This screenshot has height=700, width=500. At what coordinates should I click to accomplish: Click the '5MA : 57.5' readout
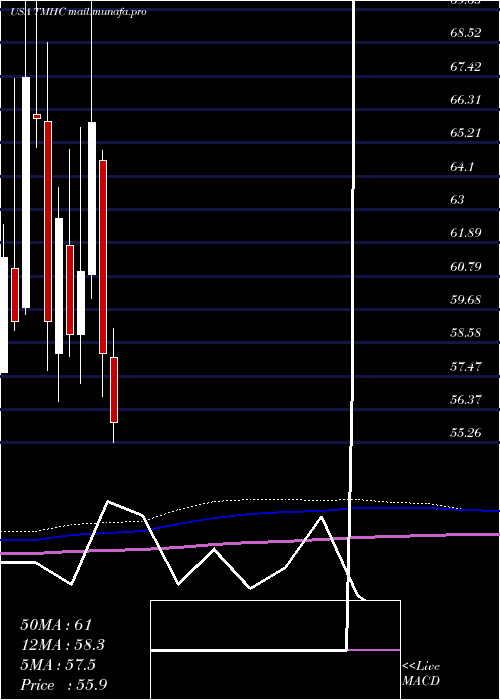(x=58, y=665)
